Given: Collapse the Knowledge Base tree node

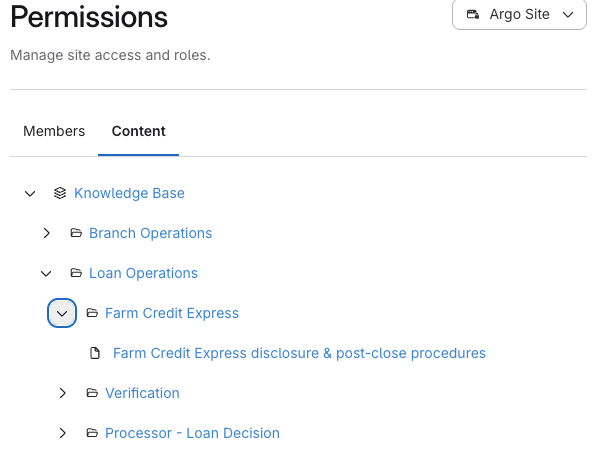Looking at the screenshot, I should 30,193.
